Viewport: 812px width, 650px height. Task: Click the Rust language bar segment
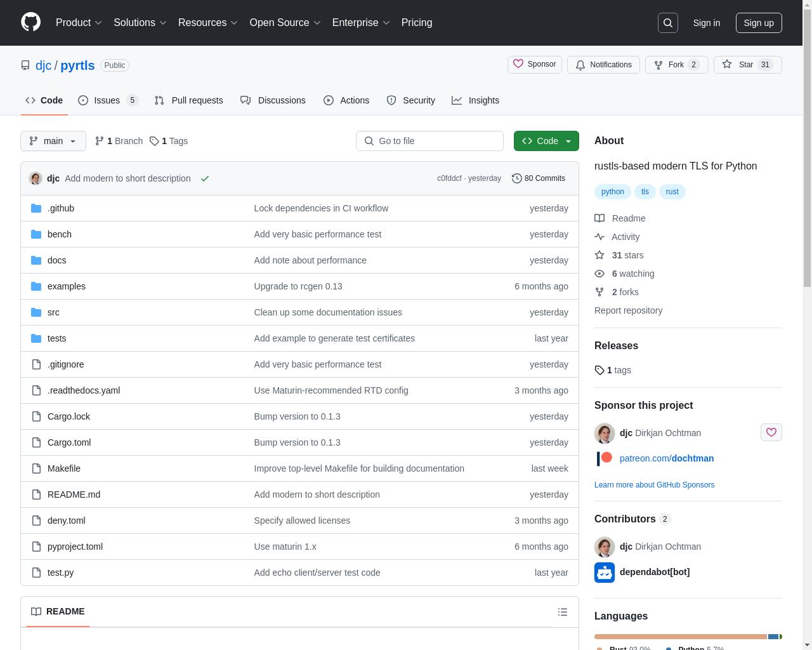click(681, 637)
